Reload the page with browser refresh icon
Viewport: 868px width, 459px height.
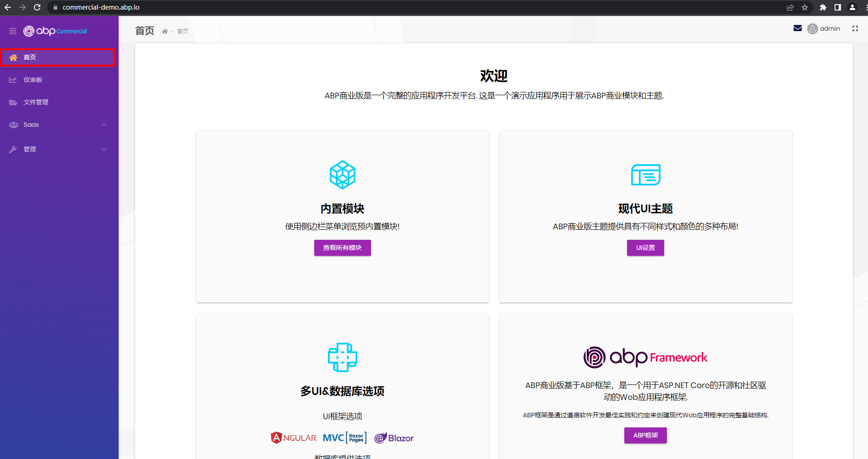(37, 7)
